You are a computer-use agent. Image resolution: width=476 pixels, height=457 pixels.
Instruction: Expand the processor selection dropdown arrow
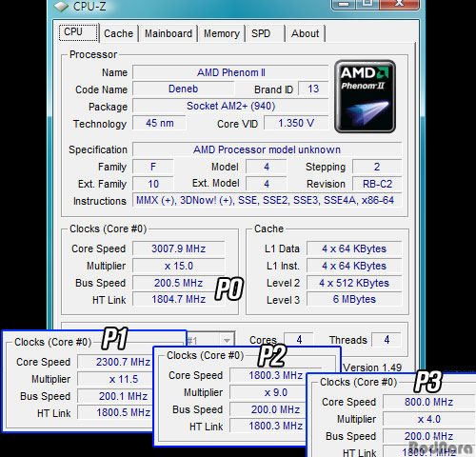click(x=227, y=341)
